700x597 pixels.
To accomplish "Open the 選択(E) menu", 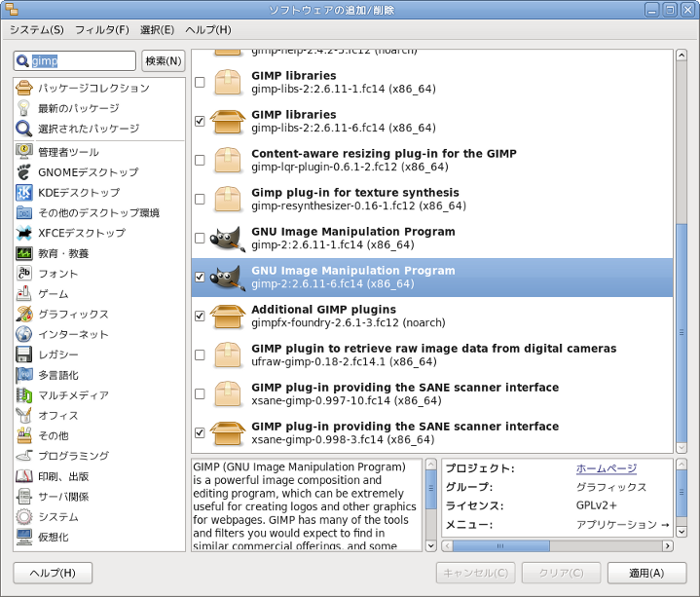I will click(x=157, y=30).
